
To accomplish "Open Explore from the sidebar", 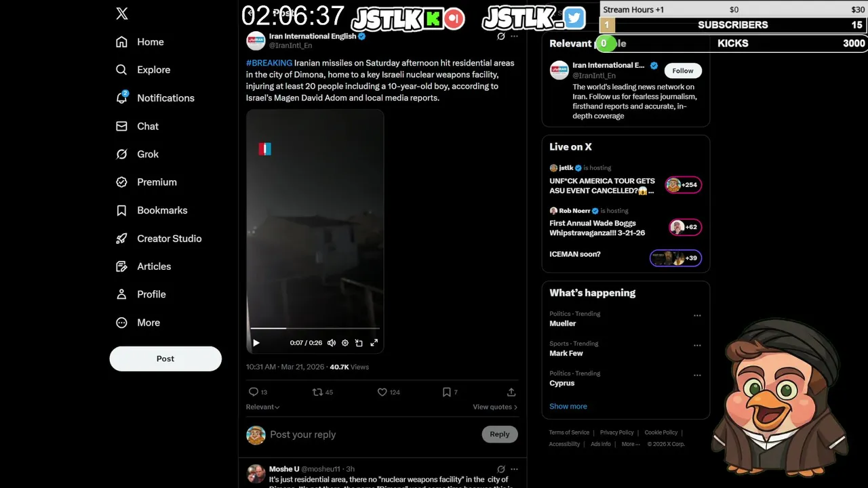I will (143, 70).
